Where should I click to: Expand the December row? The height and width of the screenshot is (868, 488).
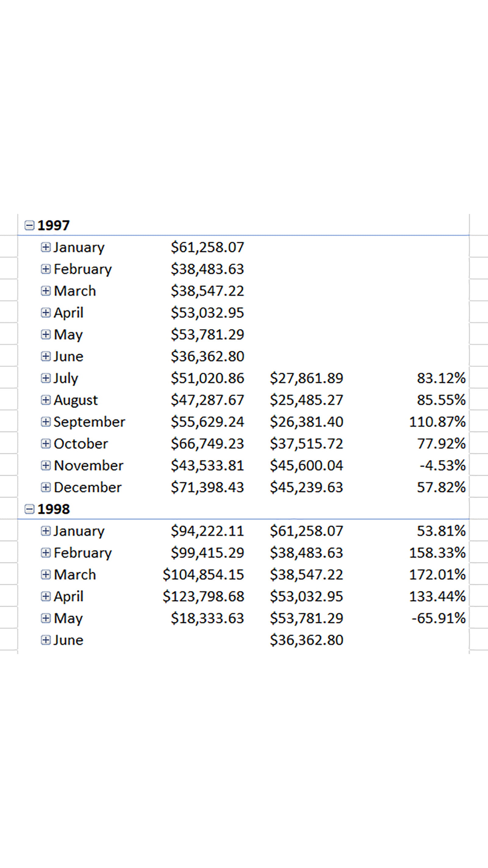pyautogui.click(x=45, y=487)
